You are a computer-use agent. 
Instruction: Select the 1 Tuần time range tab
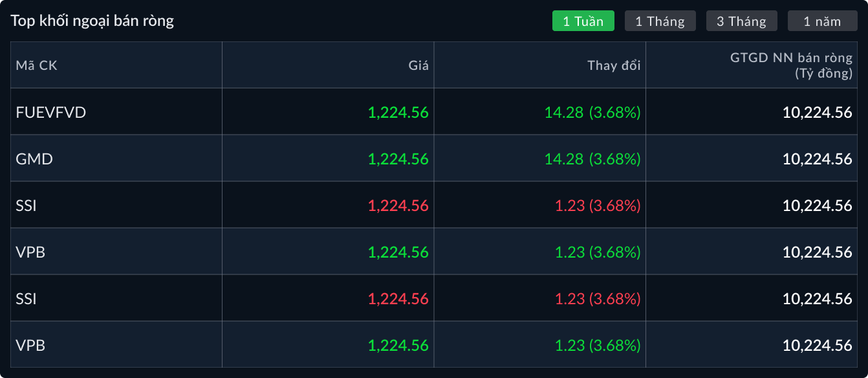(583, 21)
